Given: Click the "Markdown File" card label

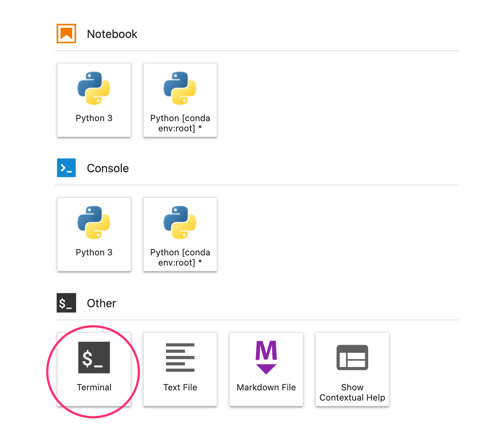Looking at the screenshot, I should [266, 387].
